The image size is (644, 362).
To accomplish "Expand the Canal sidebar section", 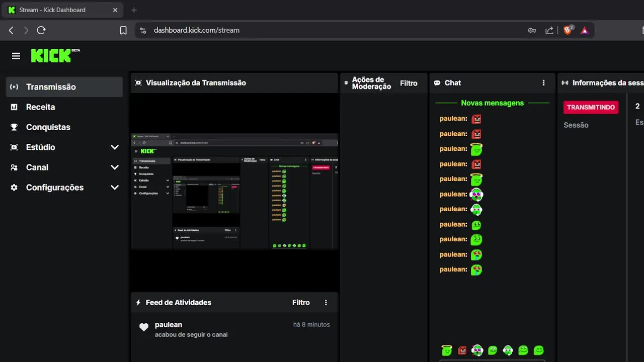I will click(115, 167).
